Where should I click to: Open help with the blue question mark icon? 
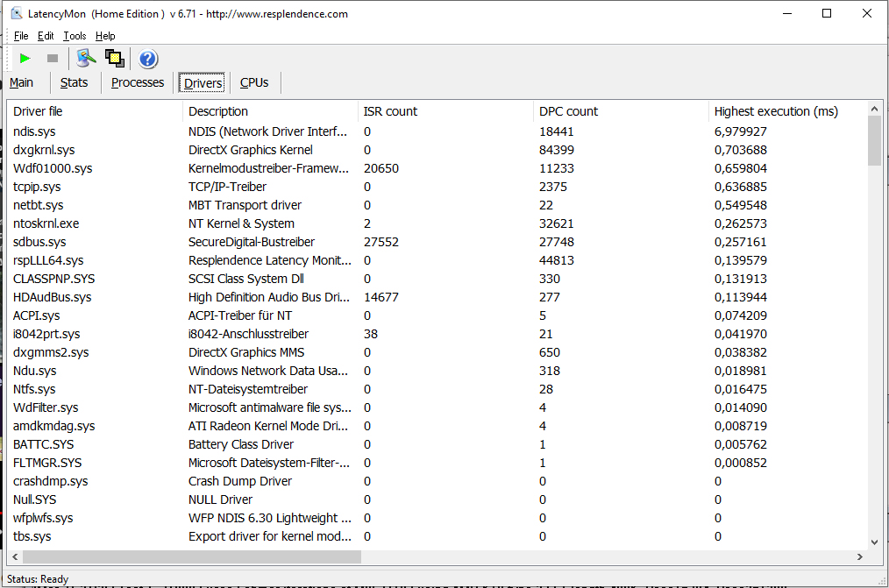click(x=148, y=59)
